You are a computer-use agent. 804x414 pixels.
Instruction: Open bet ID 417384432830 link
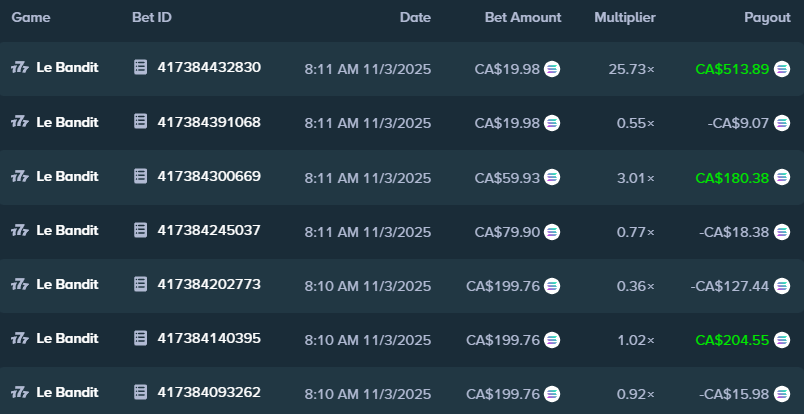point(209,68)
